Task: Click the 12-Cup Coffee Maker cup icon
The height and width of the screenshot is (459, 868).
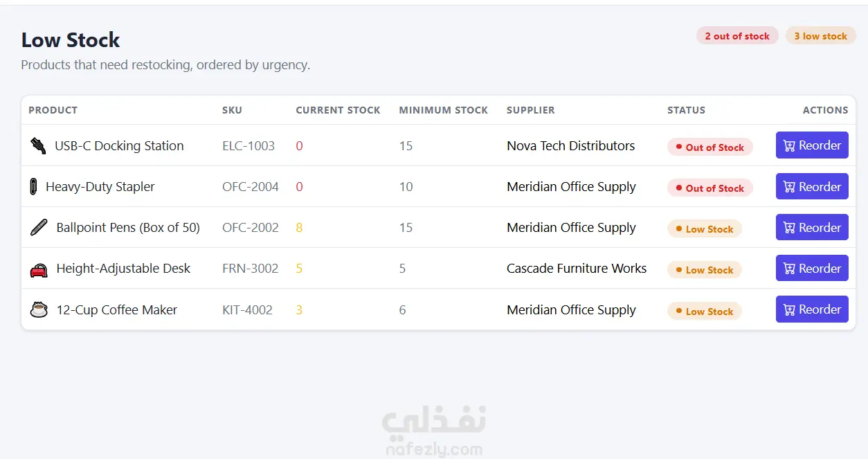Action: (x=39, y=309)
